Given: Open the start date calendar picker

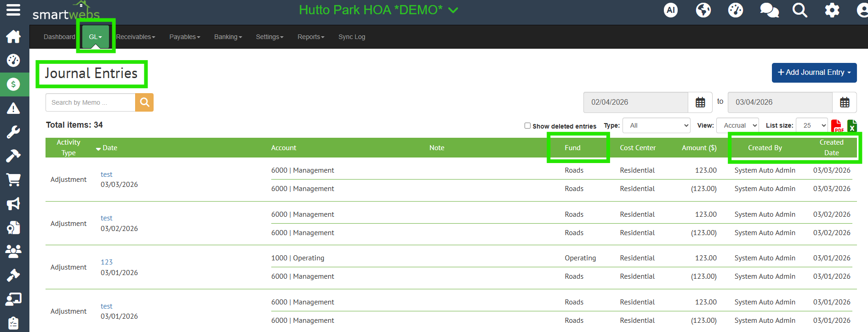Looking at the screenshot, I should pos(700,102).
